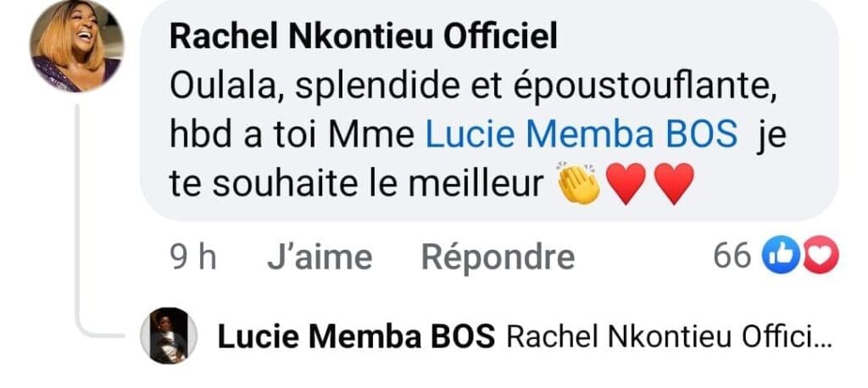Tap Répondre to reply to comment
This screenshot has width=868, height=388.
(x=498, y=257)
